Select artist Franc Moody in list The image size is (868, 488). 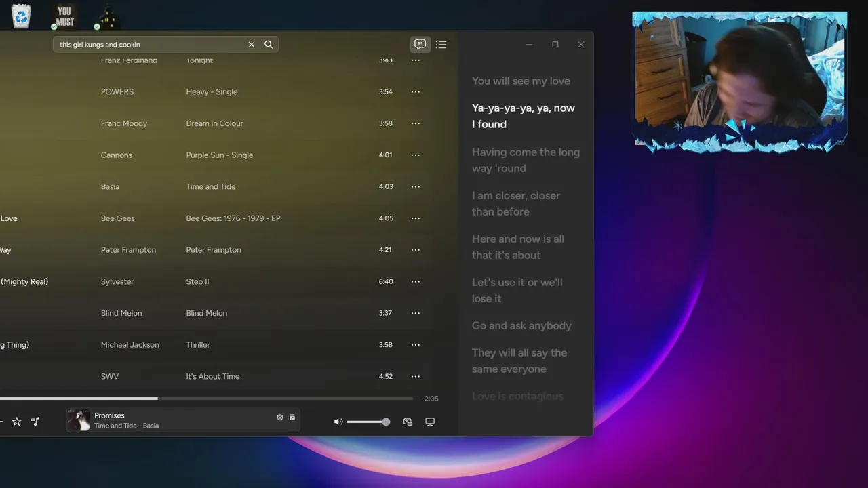click(124, 123)
